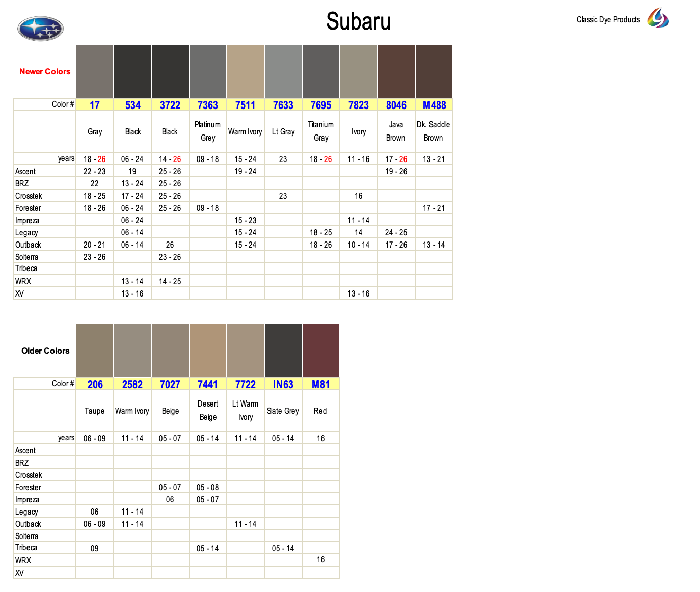This screenshot has width=700, height=592.
Task: Choose the Desert Beige 7441 swatch
Action: click(x=208, y=351)
